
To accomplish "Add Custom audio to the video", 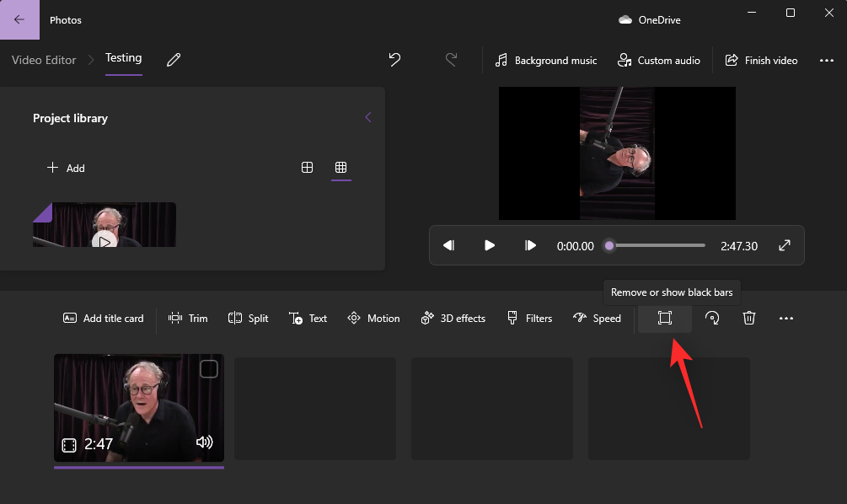I will click(658, 60).
